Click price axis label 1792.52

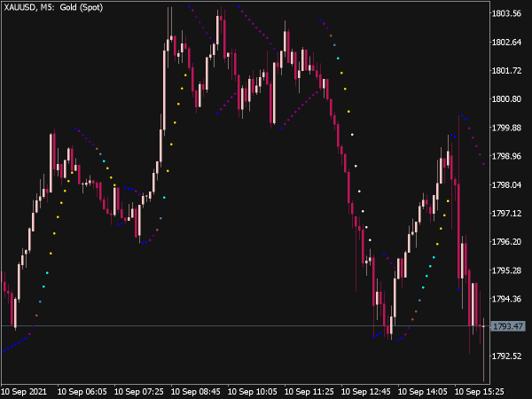[506, 356]
